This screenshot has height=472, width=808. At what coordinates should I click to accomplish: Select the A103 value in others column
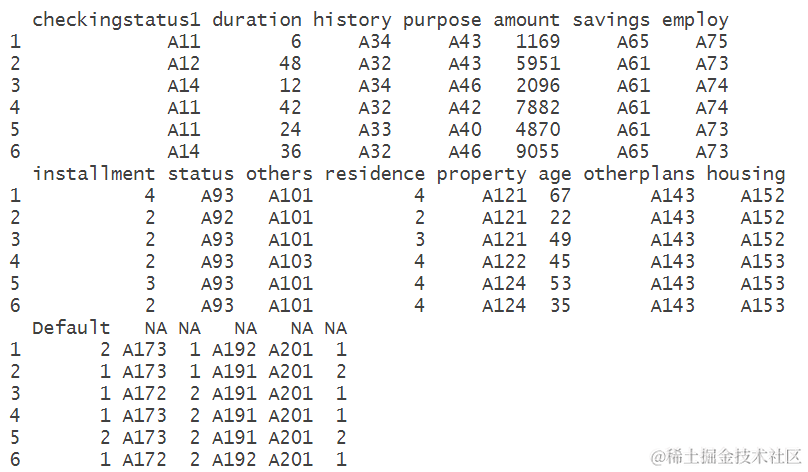pyautogui.click(x=291, y=261)
